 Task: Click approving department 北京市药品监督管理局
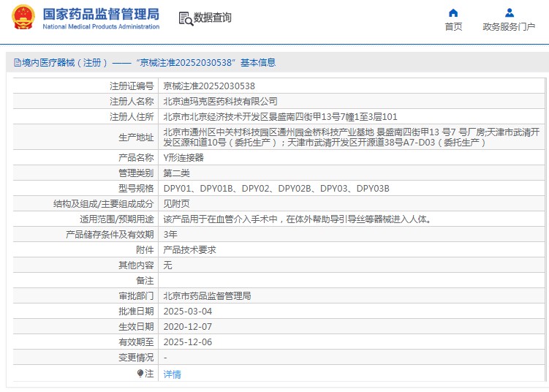coord(207,295)
